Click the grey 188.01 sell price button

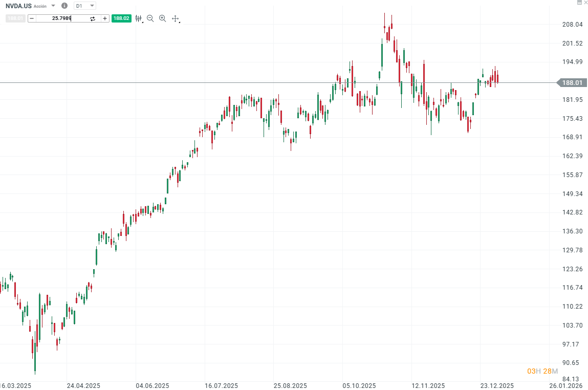16,18
